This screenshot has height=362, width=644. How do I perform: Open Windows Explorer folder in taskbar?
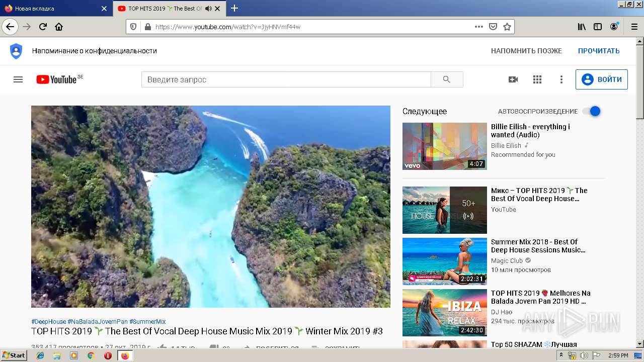(x=57, y=355)
